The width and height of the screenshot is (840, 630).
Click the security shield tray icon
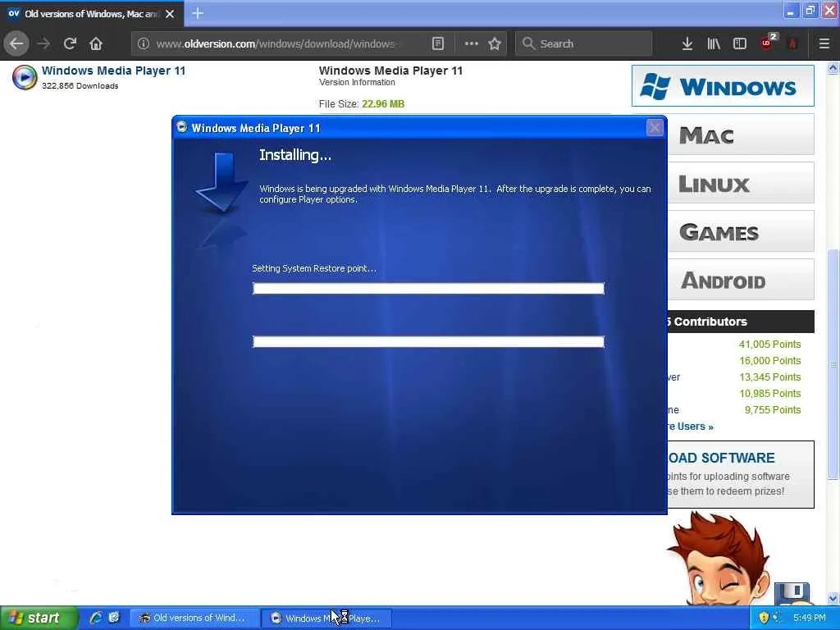764,618
